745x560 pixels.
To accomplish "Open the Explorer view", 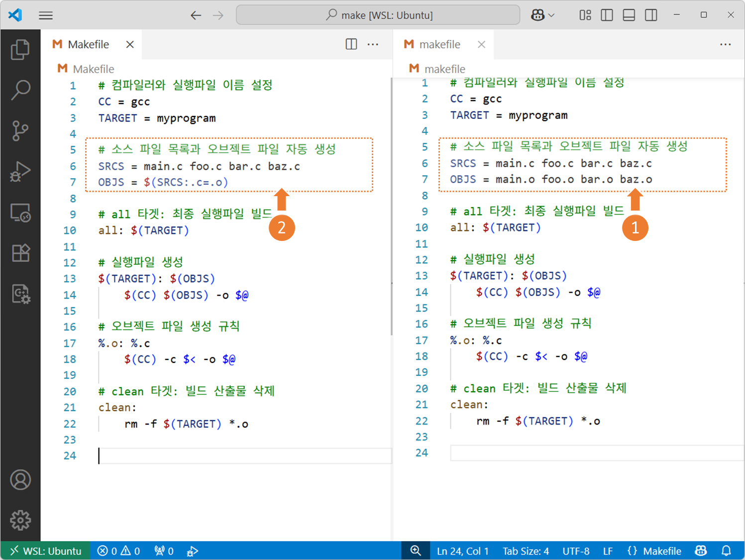I will (x=20, y=49).
